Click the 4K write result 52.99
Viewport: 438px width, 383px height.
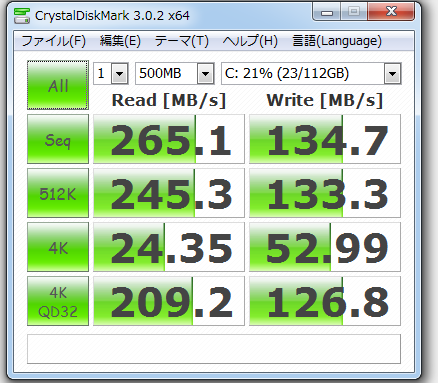(325, 247)
